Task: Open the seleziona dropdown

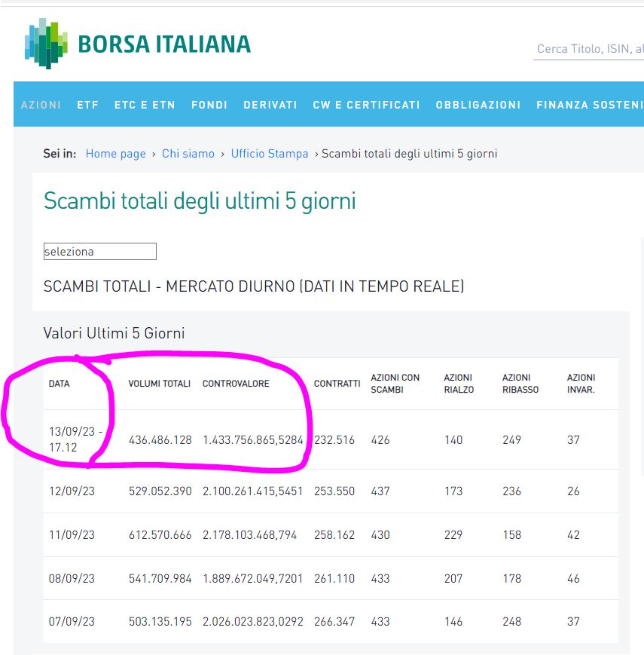Action: pos(99,252)
